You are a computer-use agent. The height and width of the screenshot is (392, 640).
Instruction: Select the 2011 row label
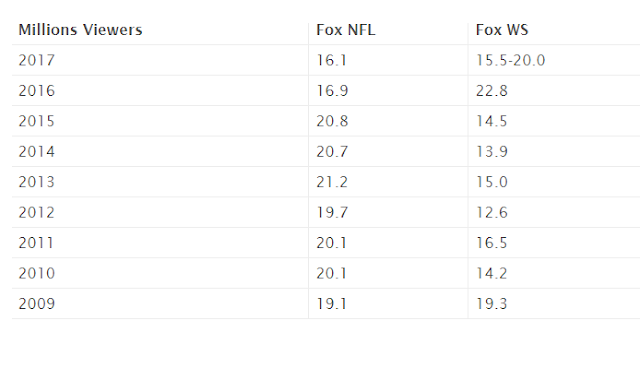click(x=36, y=243)
